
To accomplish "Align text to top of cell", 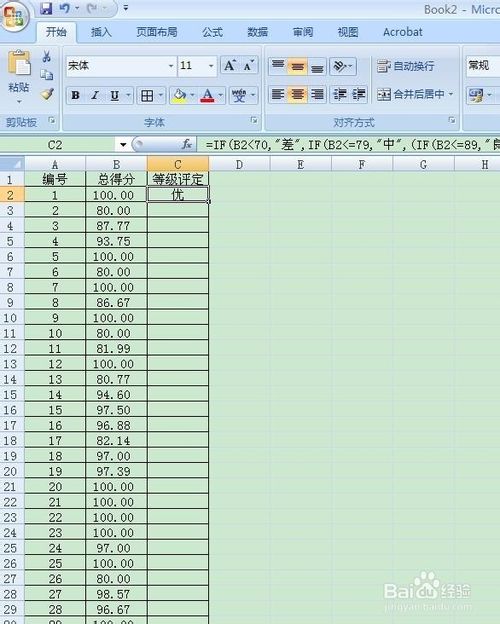I will click(x=278, y=66).
